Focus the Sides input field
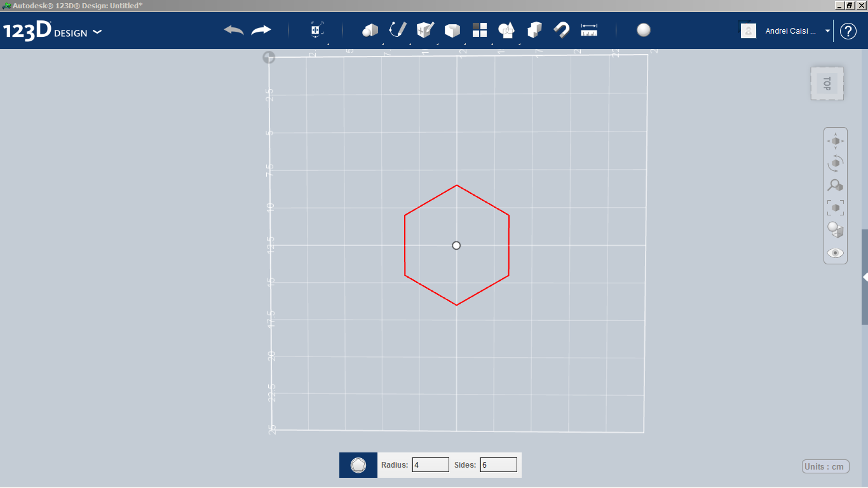 click(x=498, y=465)
